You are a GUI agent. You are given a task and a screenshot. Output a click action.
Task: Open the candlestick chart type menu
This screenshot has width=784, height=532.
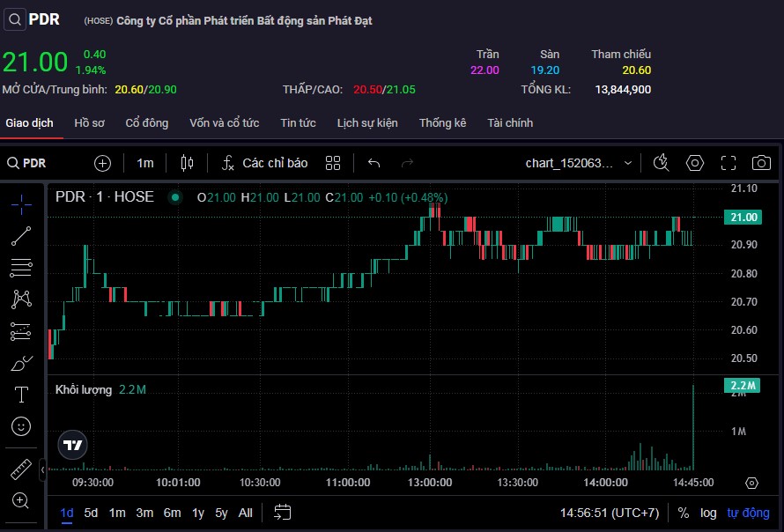186,163
